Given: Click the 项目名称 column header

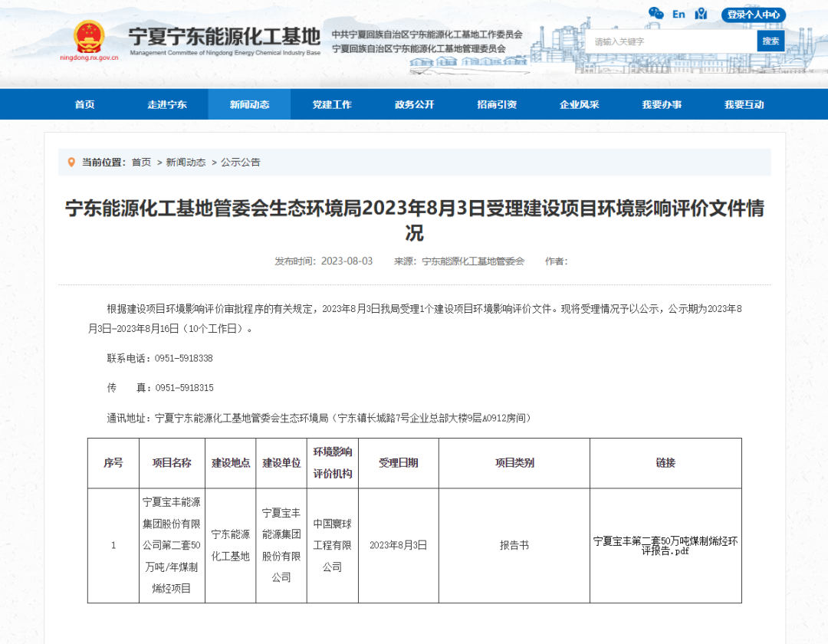Looking at the screenshot, I should [172, 463].
